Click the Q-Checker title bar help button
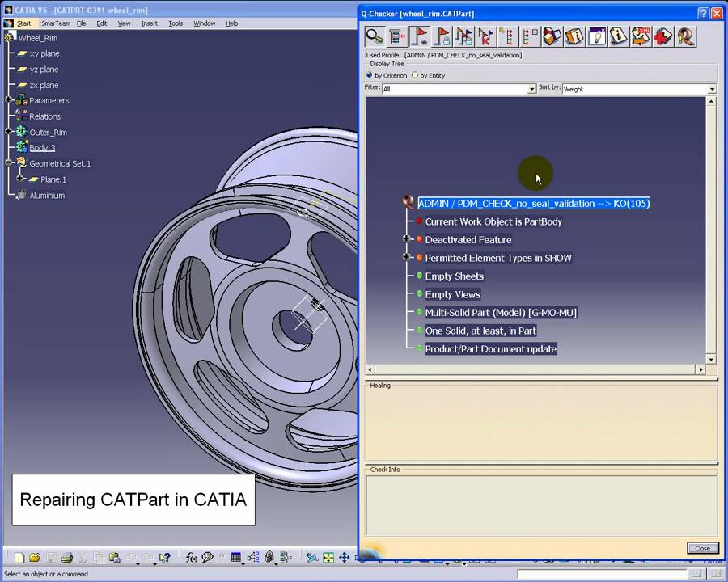Viewport: 728px width, 582px height. coord(704,14)
